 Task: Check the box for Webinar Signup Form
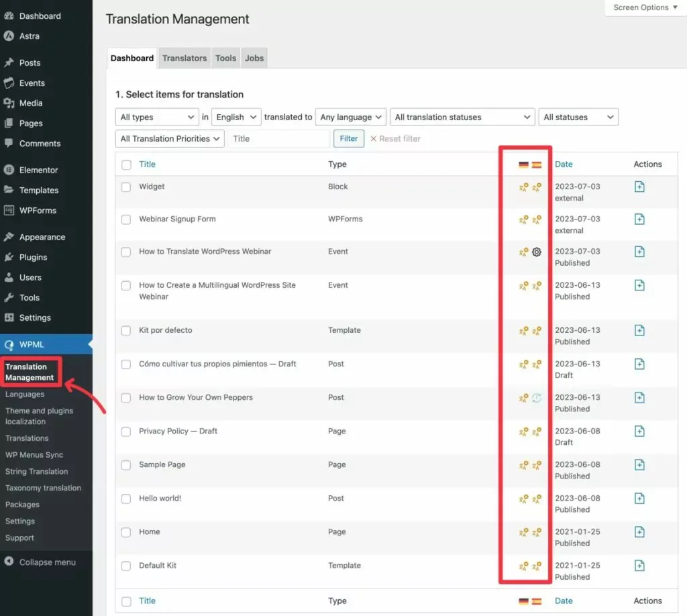coord(126,219)
